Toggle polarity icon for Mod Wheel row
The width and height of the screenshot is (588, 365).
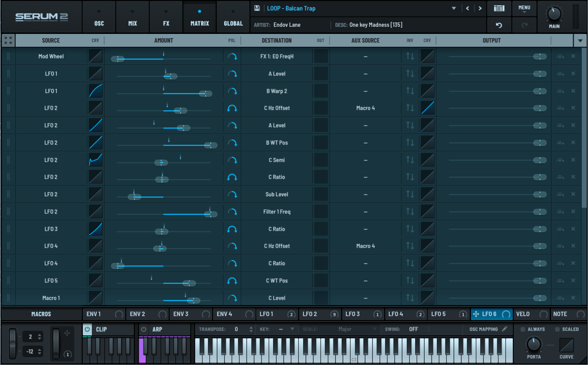click(x=232, y=56)
